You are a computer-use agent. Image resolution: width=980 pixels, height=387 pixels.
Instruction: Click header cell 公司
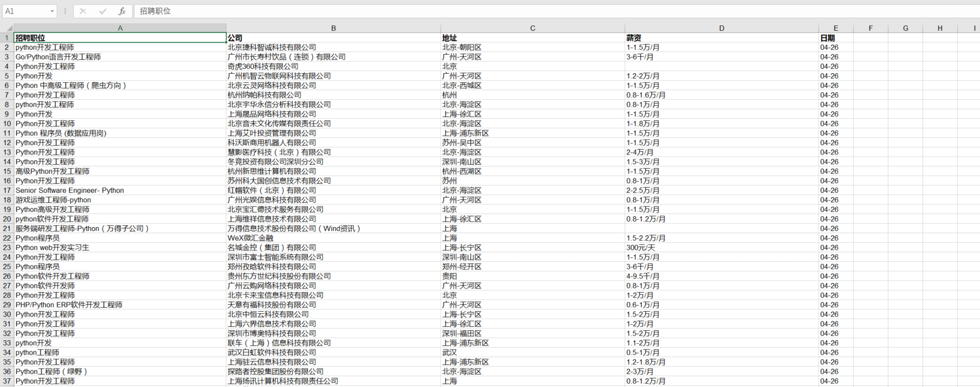333,38
